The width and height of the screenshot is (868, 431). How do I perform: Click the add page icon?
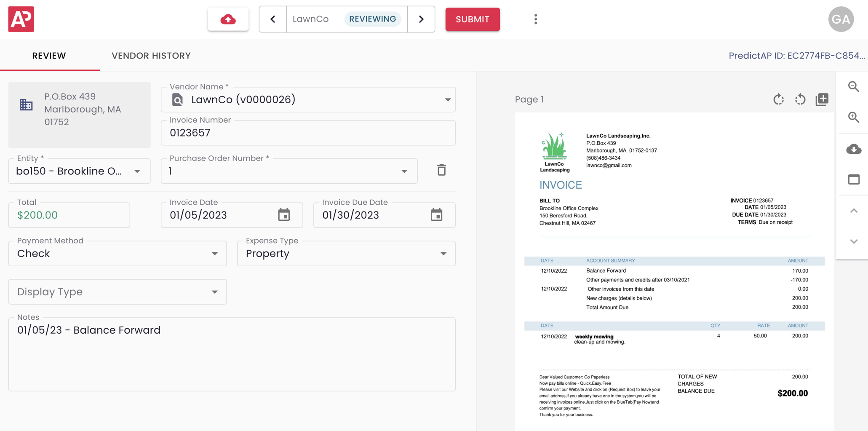click(822, 99)
